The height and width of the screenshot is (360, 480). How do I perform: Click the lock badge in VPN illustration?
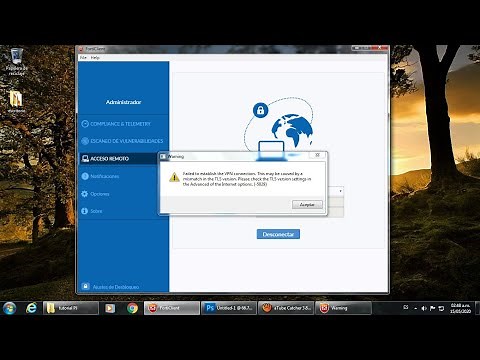[260, 110]
